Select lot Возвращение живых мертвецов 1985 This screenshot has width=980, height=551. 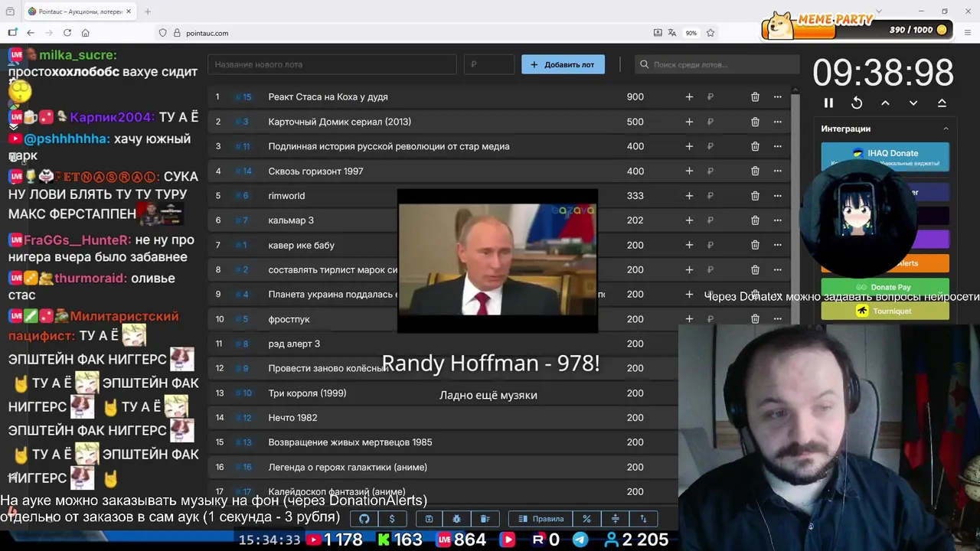tap(350, 442)
